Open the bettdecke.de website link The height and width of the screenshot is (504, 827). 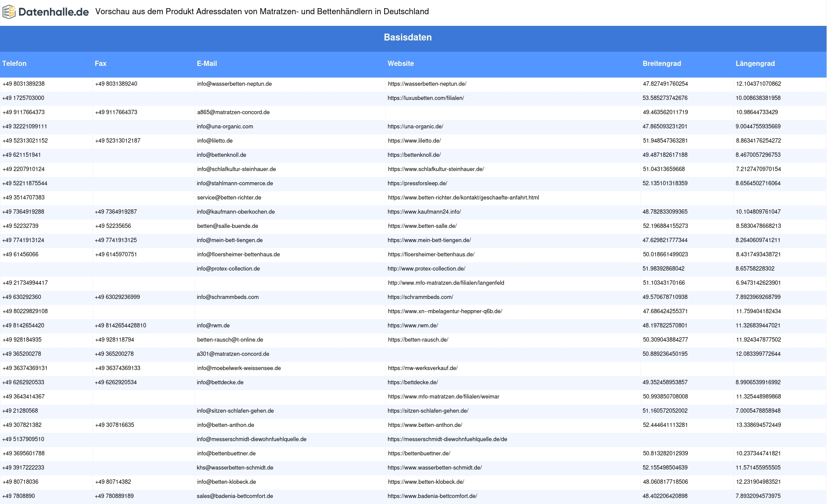click(x=413, y=383)
